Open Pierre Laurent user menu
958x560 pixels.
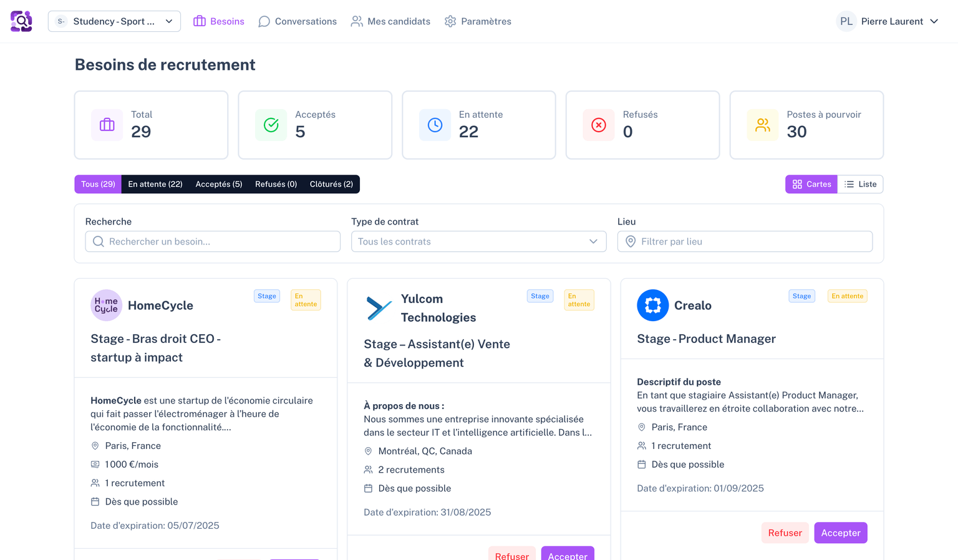[888, 21]
